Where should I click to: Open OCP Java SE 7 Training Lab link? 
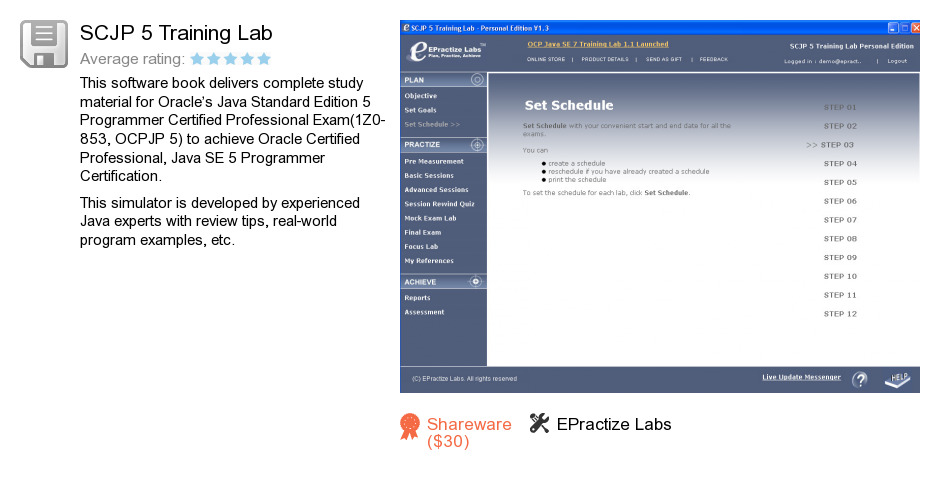[598, 44]
